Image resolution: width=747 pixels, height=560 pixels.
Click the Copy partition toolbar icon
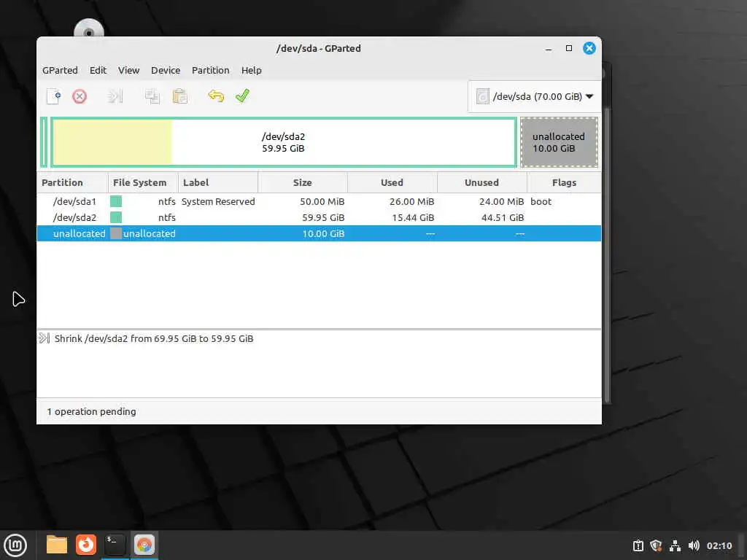pyautogui.click(x=152, y=96)
